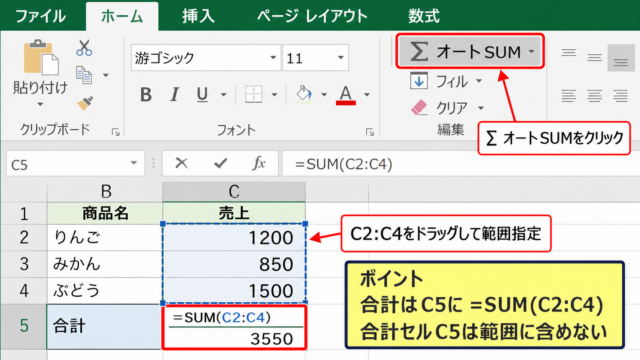Select the ぶどう cell
The image size is (640, 360).
[105, 290]
